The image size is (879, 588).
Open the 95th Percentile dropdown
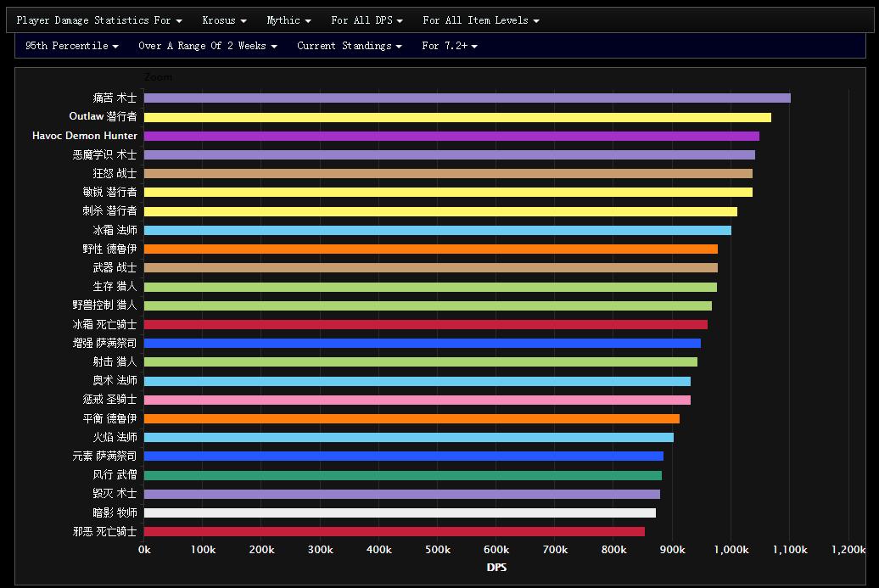click(71, 46)
